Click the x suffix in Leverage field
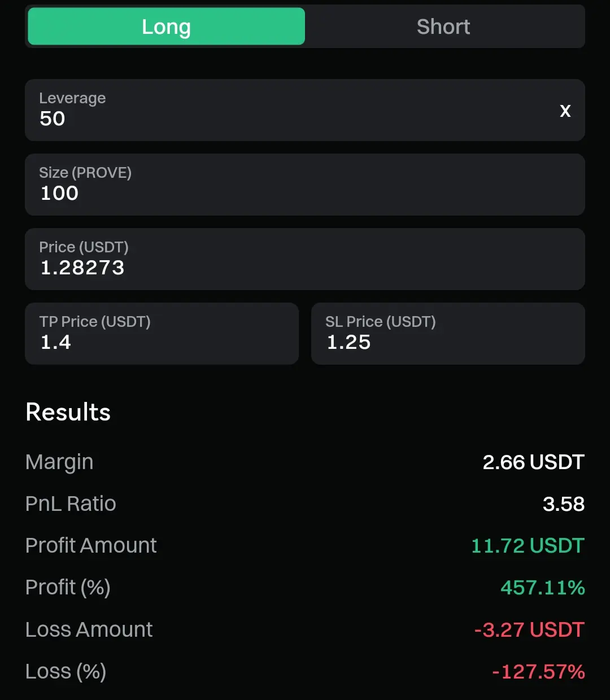The width and height of the screenshot is (610, 700). point(565,111)
